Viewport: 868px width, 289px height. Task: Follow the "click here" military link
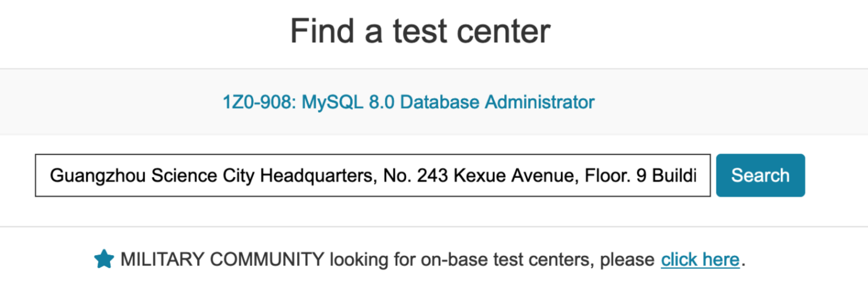[700, 260]
